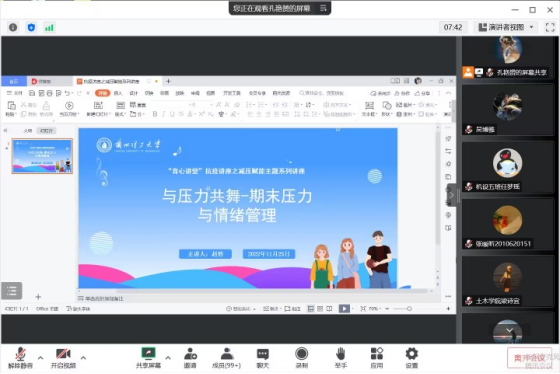Image resolution: width=560 pixels, height=374 pixels.
Task: Turn on the camera video
Action: (63, 358)
